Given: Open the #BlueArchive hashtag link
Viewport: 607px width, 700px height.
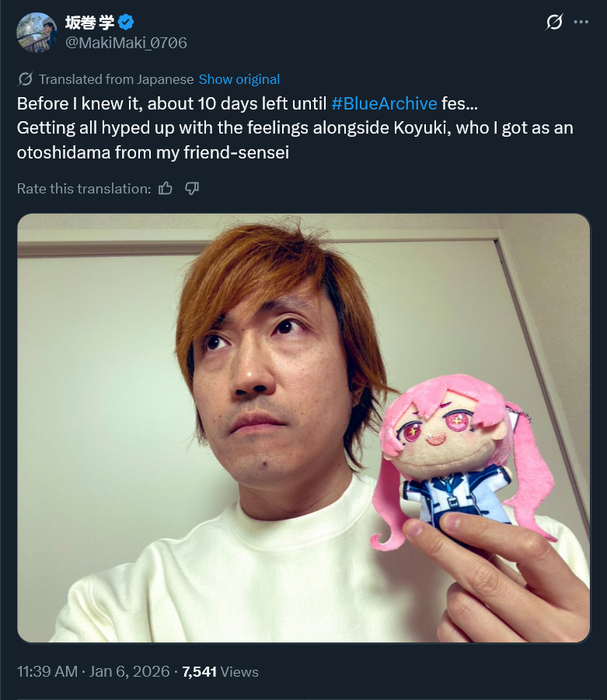Looking at the screenshot, I should [384, 103].
